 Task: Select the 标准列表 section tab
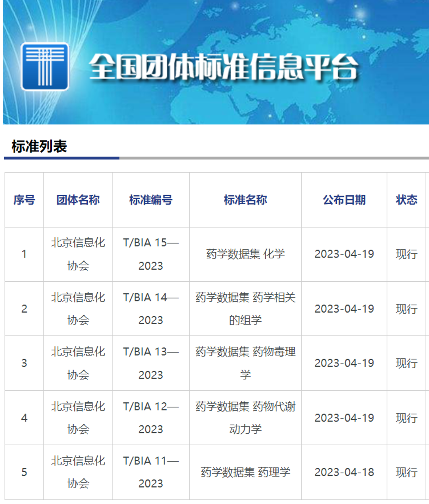pyautogui.click(x=39, y=146)
